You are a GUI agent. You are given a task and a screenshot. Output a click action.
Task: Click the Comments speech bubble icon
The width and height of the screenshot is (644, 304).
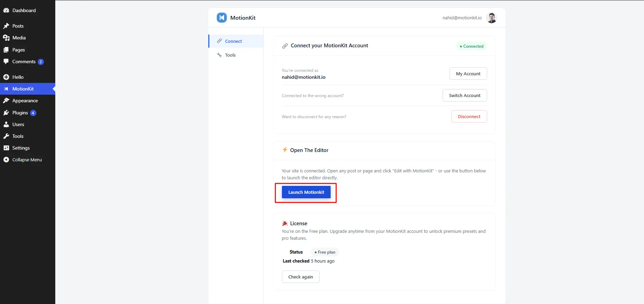6,61
